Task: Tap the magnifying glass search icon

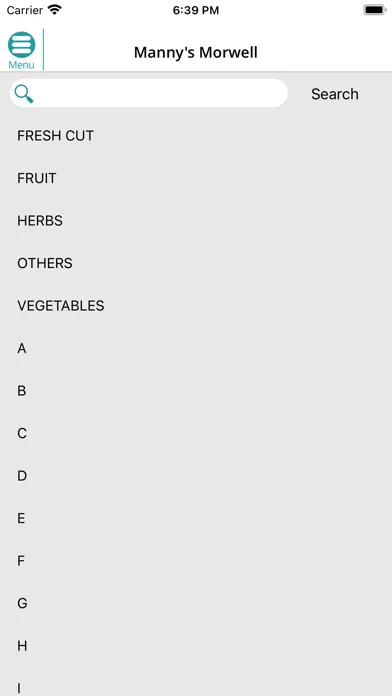Action: [24, 94]
